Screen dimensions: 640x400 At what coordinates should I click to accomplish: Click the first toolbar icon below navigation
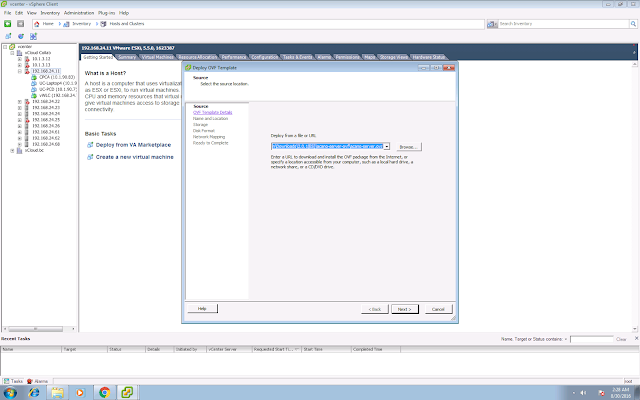click(8, 36)
